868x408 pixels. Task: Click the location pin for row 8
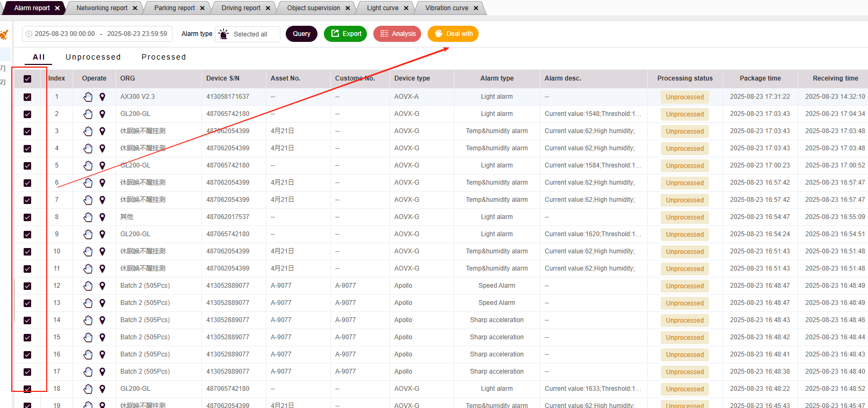(x=102, y=217)
